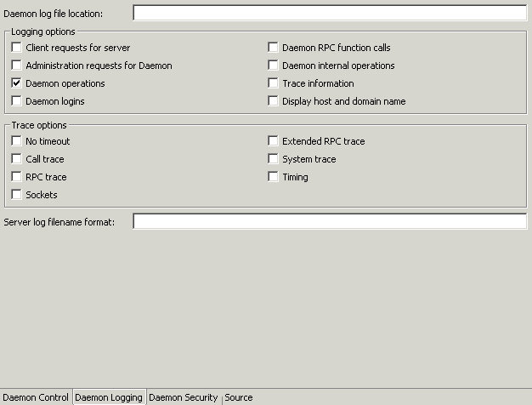Click the Daemon log file location field
532x405 pixels.
coord(330,13)
